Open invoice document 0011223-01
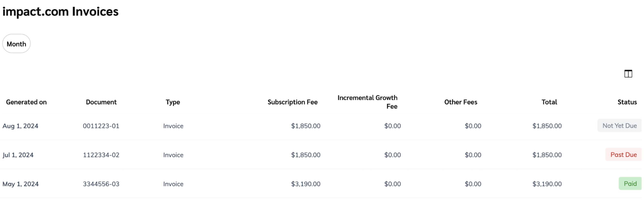Image resolution: width=644 pixels, height=207 pixels. pyautogui.click(x=101, y=126)
